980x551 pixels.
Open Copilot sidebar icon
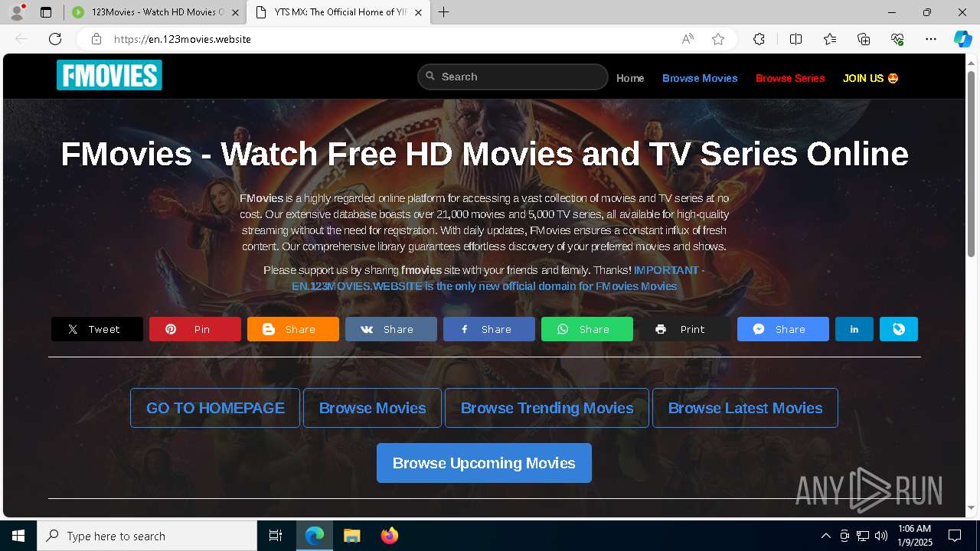point(962,39)
